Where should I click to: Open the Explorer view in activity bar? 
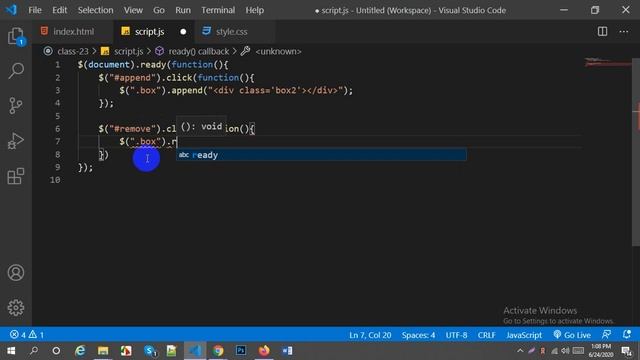pyautogui.click(x=16, y=36)
